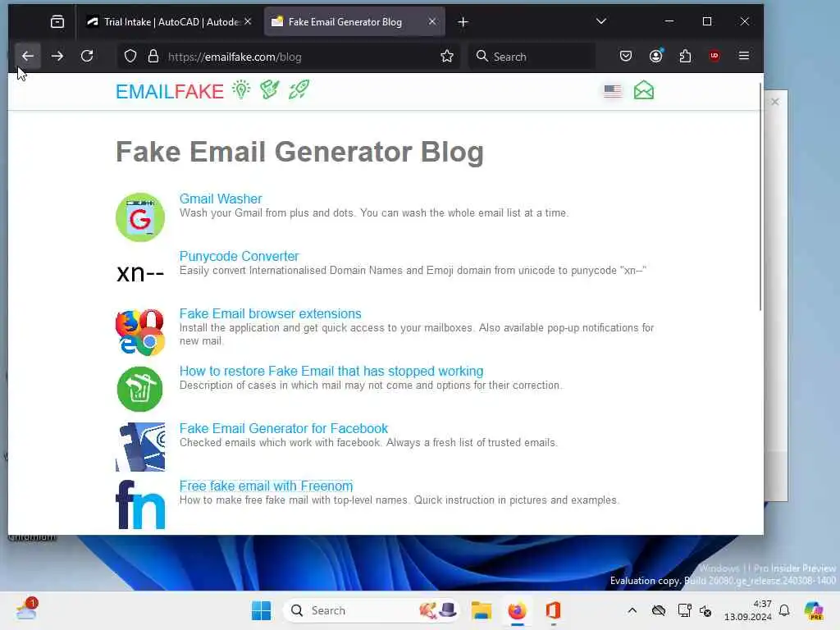The height and width of the screenshot is (630, 840).
Task: Go back using the browser back arrow
Action: (x=27, y=57)
